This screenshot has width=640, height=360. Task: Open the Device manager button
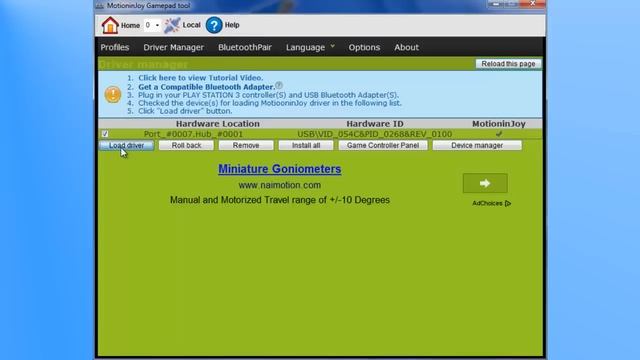tap(477, 145)
